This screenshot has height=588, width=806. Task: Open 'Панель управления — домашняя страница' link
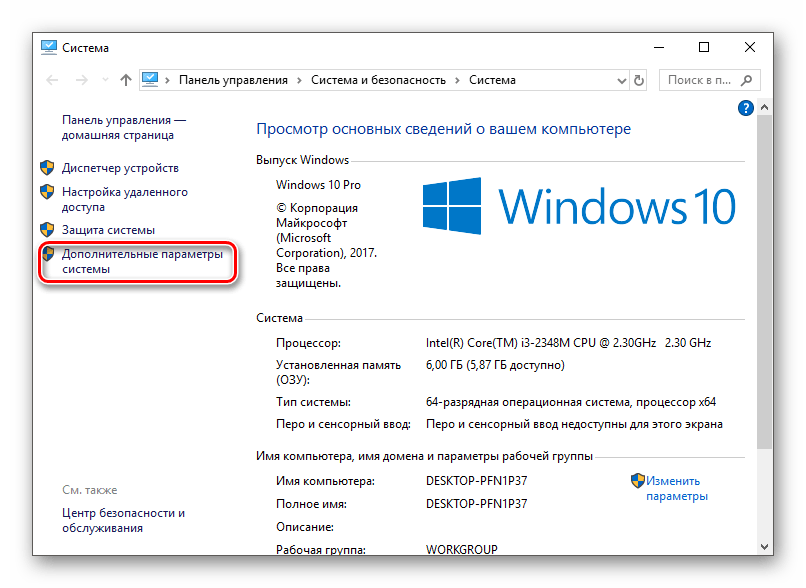(x=123, y=127)
